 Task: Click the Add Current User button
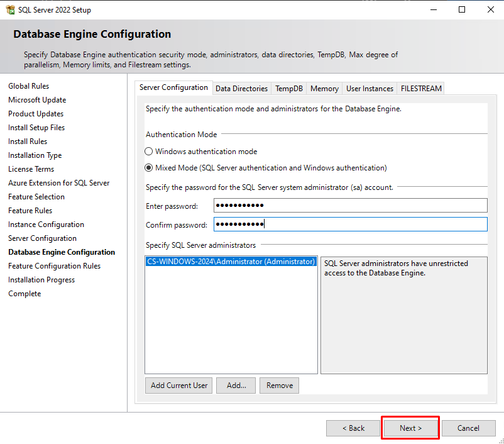coord(179,386)
